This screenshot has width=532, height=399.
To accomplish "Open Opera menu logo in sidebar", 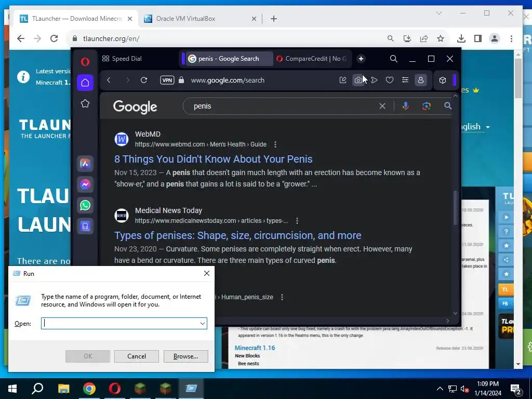I will 85,61.
